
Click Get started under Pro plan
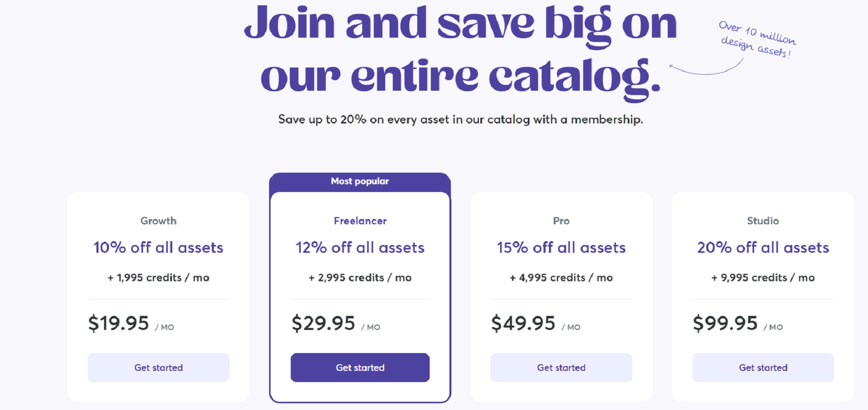click(561, 368)
